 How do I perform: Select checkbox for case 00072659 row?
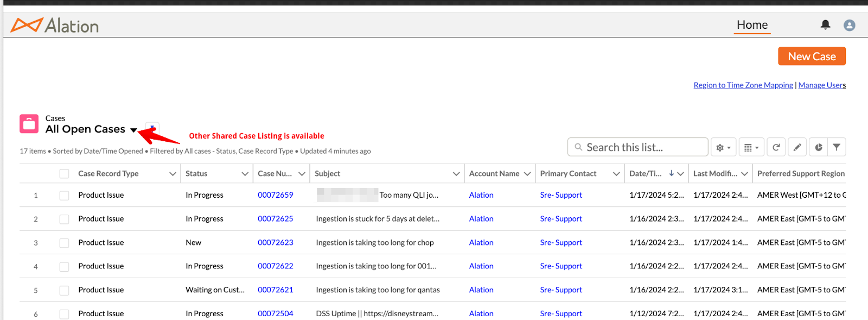64,195
